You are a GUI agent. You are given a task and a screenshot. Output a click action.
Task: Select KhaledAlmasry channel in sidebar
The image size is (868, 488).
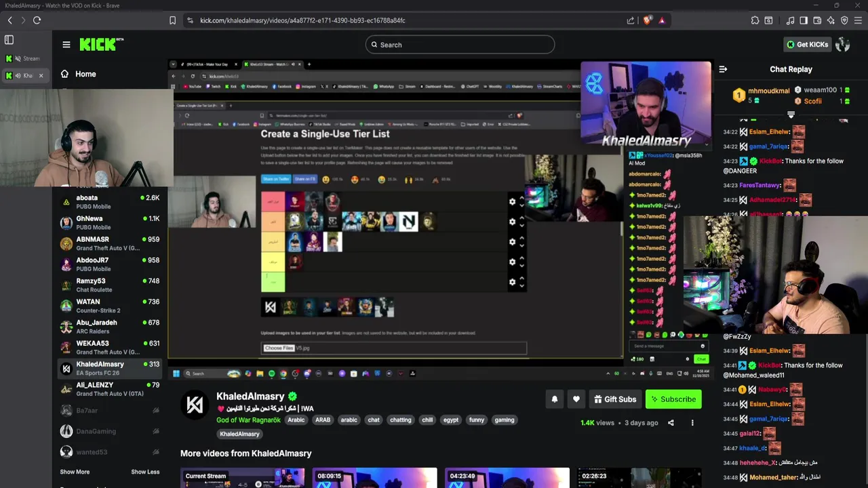click(x=109, y=368)
